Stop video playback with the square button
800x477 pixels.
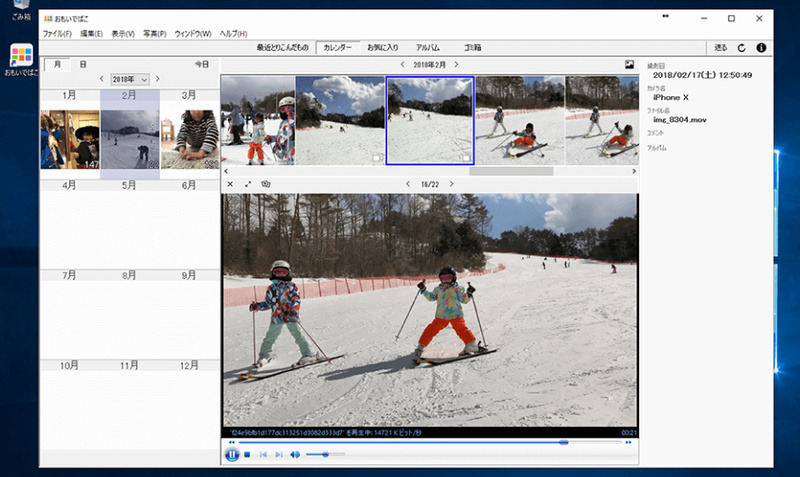[x=247, y=455]
